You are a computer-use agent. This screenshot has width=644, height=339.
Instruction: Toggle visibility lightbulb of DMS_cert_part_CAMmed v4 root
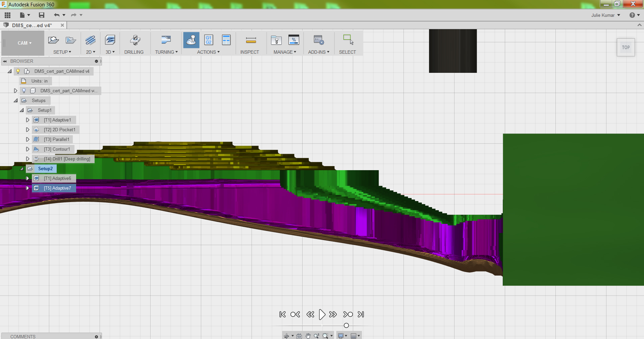coord(18,71)
